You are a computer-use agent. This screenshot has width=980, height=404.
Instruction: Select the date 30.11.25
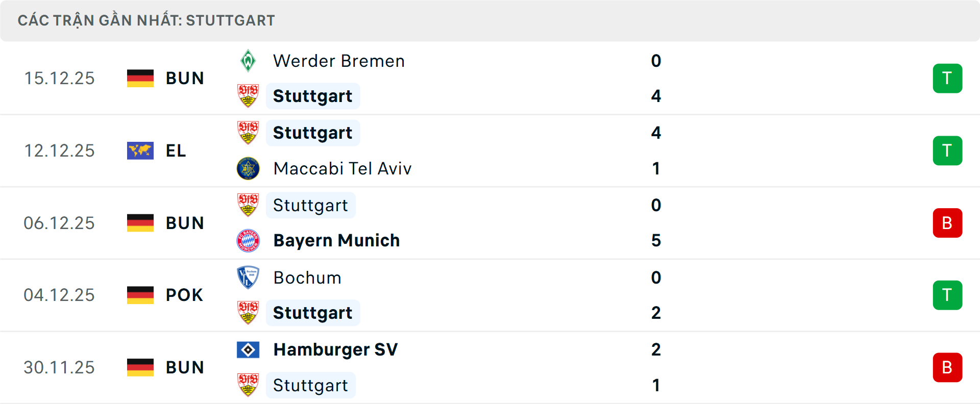59,367
